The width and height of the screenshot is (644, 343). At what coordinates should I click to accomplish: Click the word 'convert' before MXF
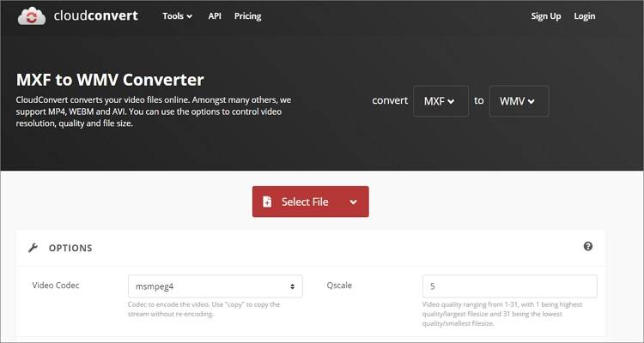(x=390, y=100)
